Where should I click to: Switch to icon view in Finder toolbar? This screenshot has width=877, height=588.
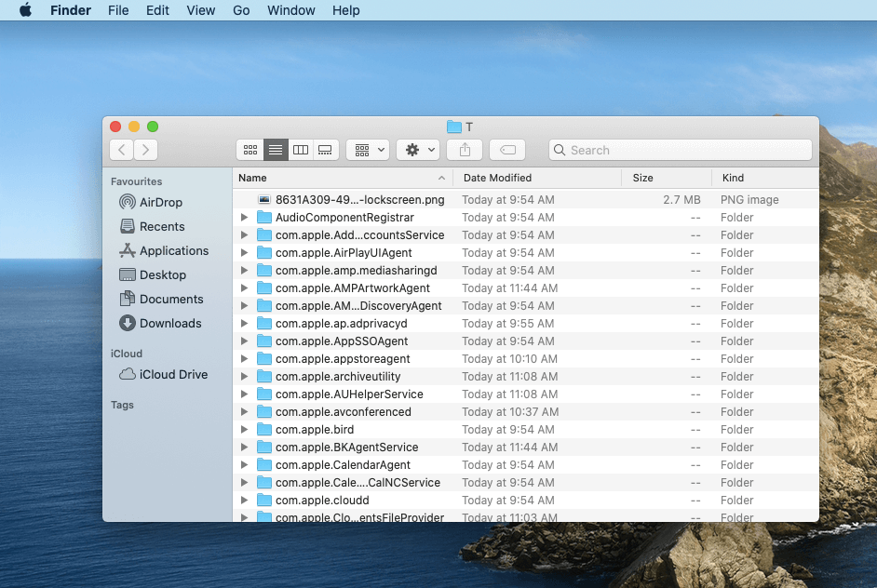point(250,150)
